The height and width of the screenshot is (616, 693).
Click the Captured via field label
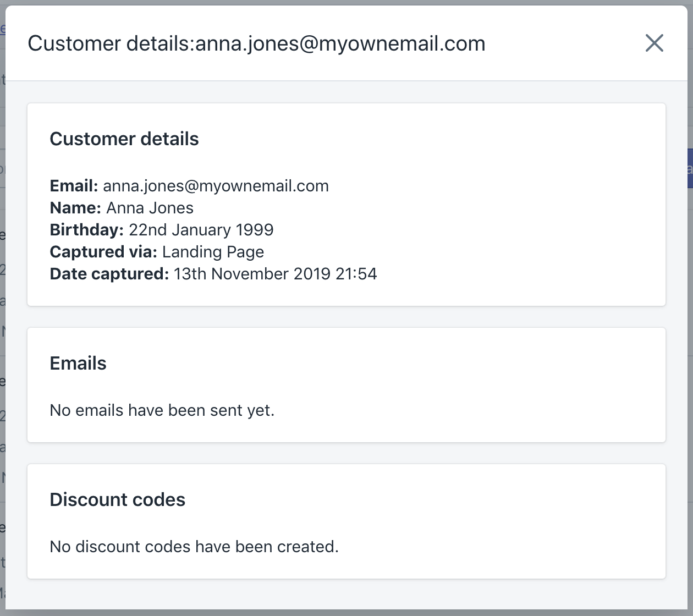(x=103, y=252)
